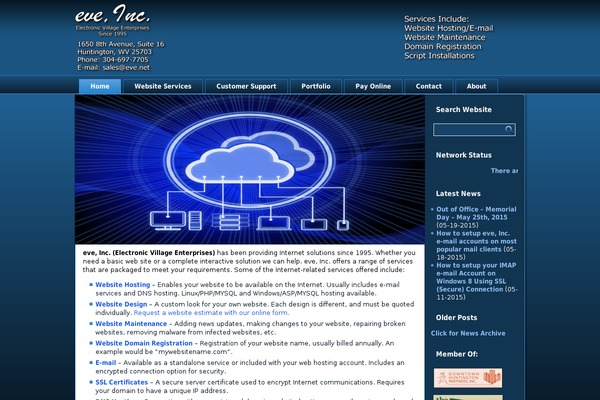
Task: Click the Click for News Archive link
Action: (468, 333)
